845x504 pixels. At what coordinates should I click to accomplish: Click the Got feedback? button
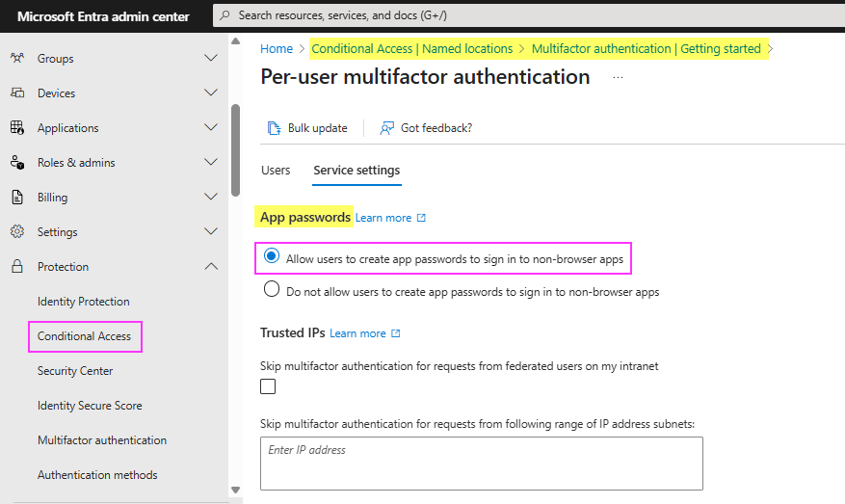click(x=426, y=128)
